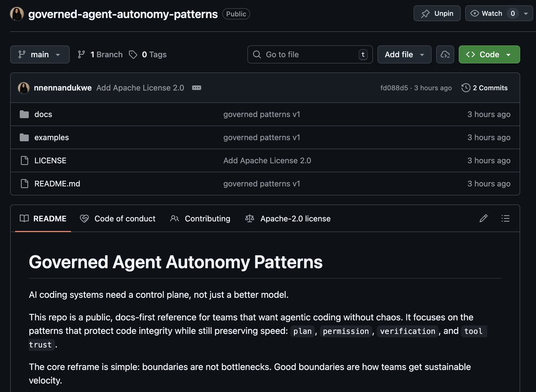Click the eye icon in the Watch button
This screenshot has height=392, width=536.
[x=475, y=14]
